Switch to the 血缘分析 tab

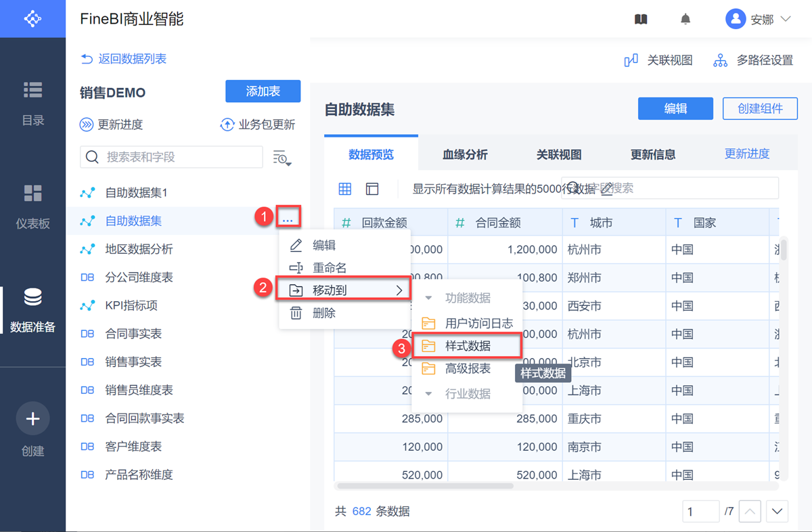point(465,154)
